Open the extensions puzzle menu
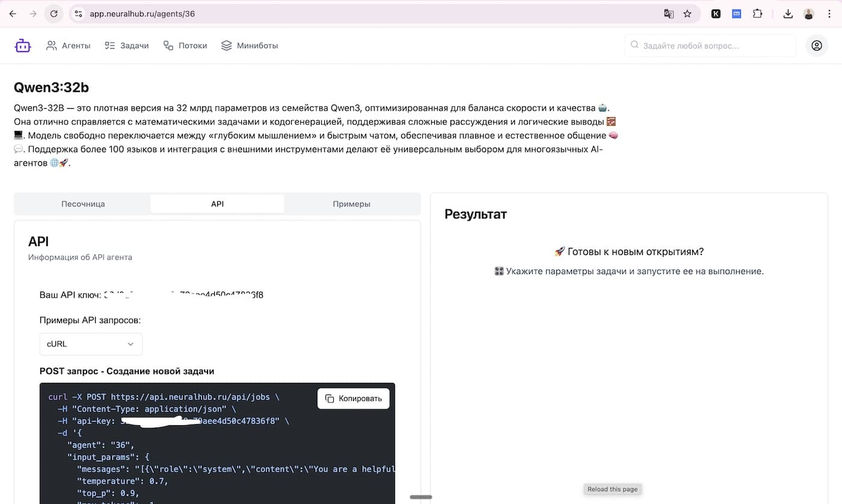This screenshot has height=504, width=842. pos(758,14)
